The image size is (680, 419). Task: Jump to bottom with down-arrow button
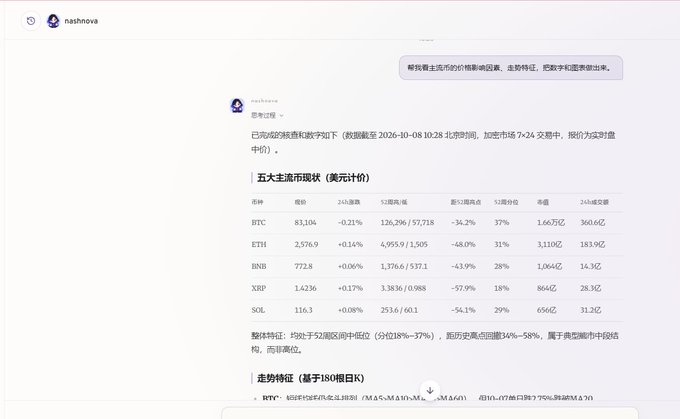point(430,390)
